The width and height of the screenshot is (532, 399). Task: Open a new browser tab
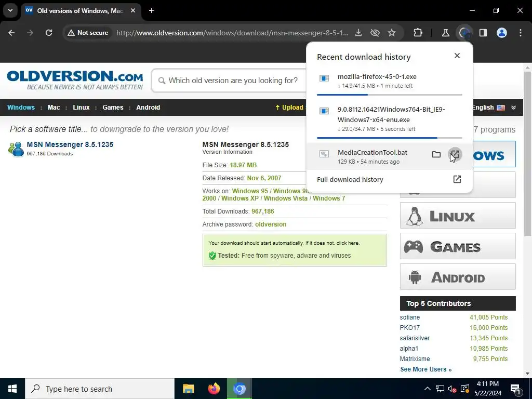[x=152, y=10]
